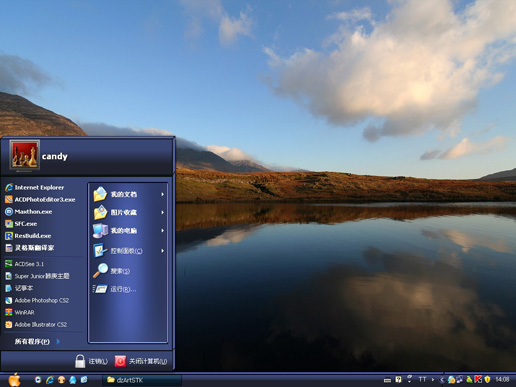Click the lock icon for 注销 log off

click(80, 361)
